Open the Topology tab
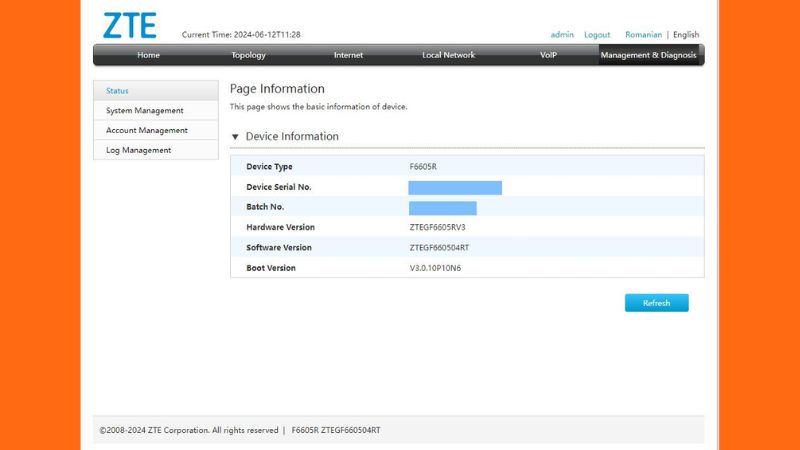 click(248, 55)
